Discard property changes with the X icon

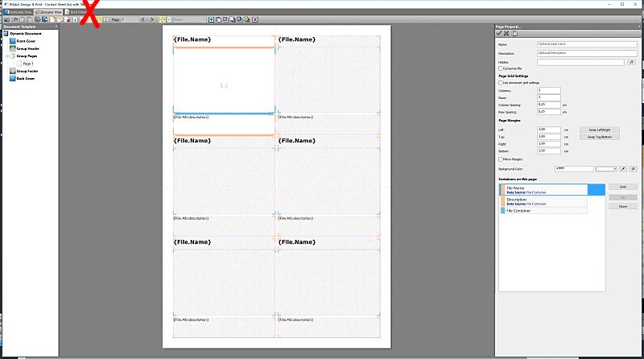[x=507, y=33]
